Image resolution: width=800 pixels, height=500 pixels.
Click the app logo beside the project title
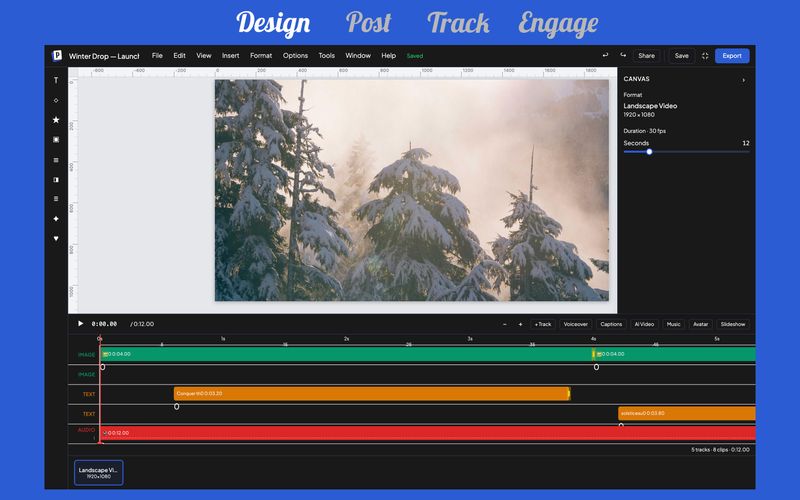coord(57,56)
